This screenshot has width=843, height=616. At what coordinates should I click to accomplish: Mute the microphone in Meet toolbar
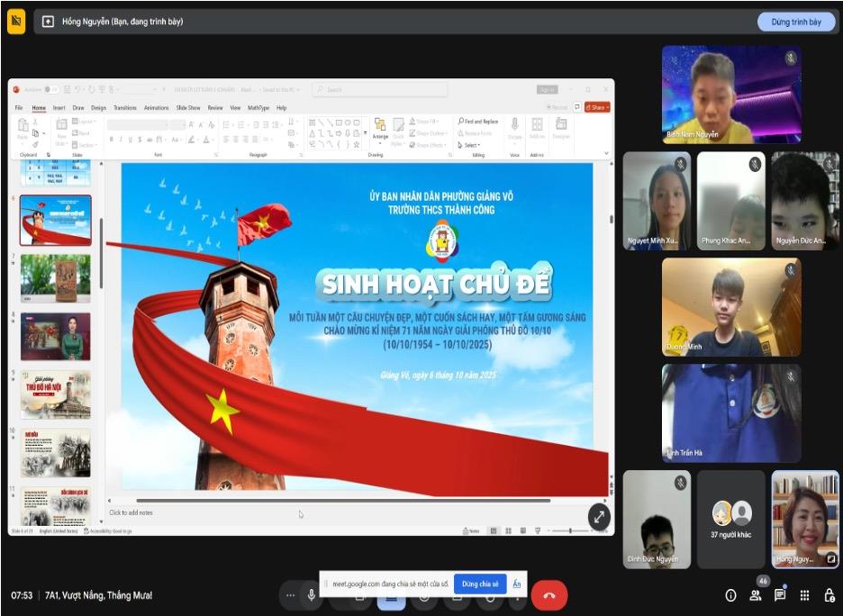pos(312,595)
